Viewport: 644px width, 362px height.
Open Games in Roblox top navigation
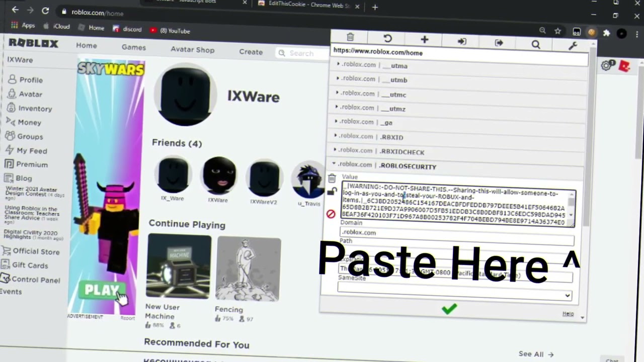pyautogui.click(x=134, y=47)
